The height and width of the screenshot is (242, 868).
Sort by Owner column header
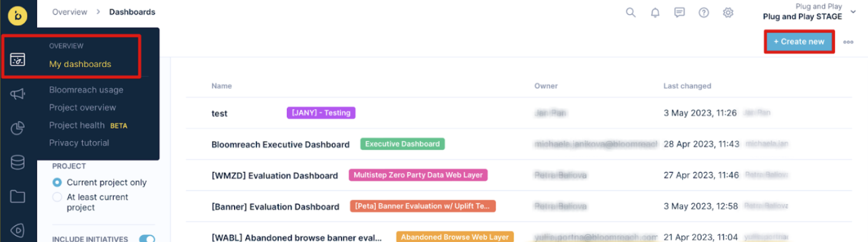pyautogui.click(x=546, y=86)
